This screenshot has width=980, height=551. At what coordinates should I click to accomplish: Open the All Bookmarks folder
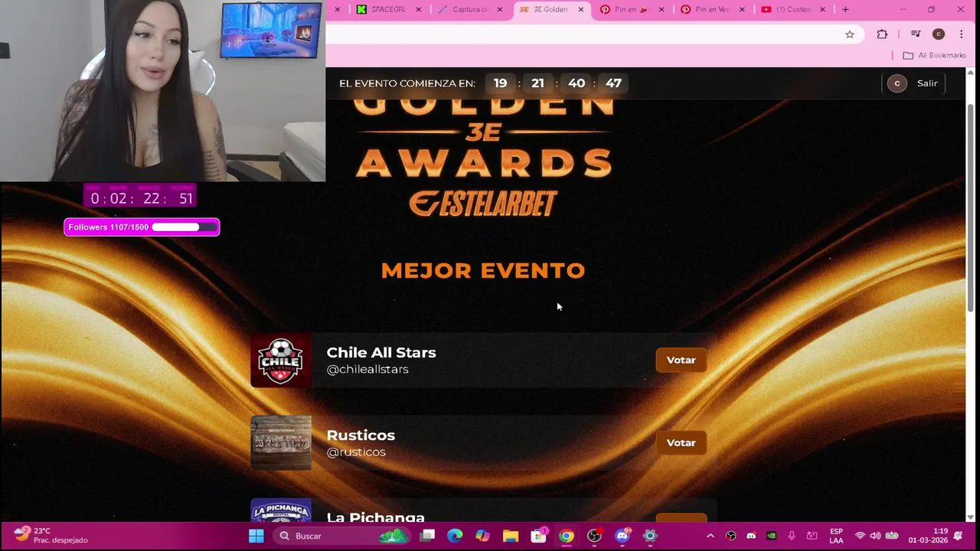[x=934, y=55]
